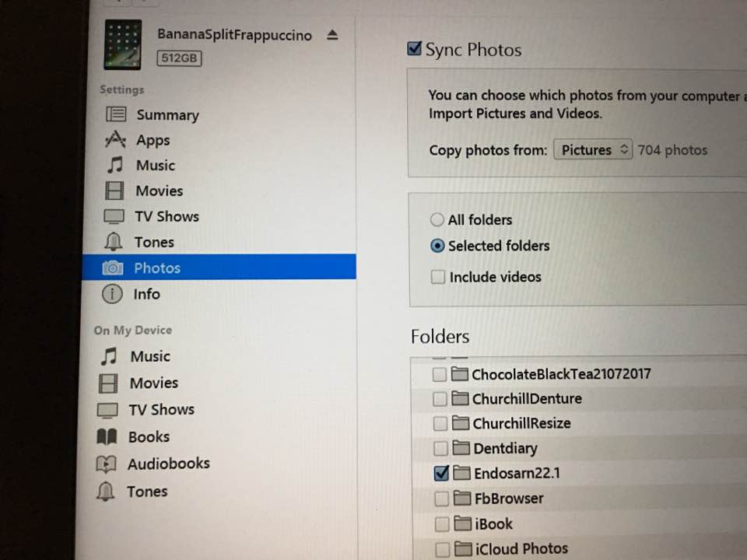Select the Photos camera icon
This screenshot has height=560, width=747.
point(113,268)
